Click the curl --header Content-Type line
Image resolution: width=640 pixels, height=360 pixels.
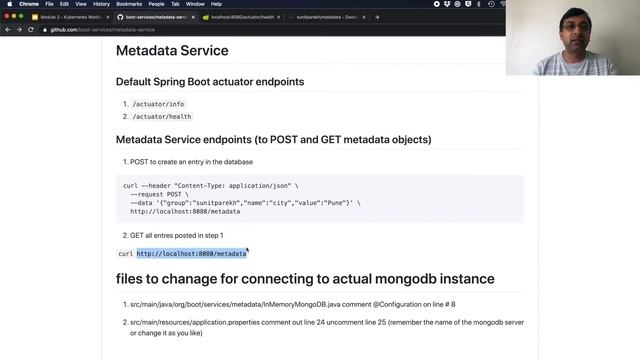pyautogui.click(x=211, y=186)
